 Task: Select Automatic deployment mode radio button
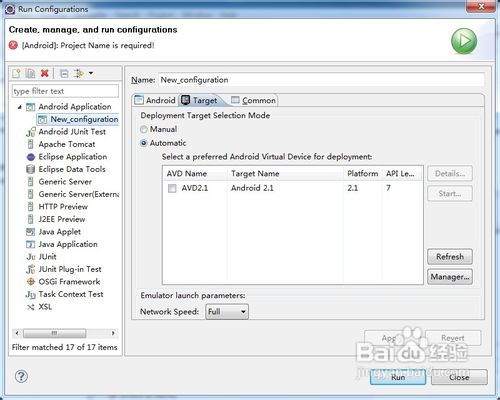(144, 143)
